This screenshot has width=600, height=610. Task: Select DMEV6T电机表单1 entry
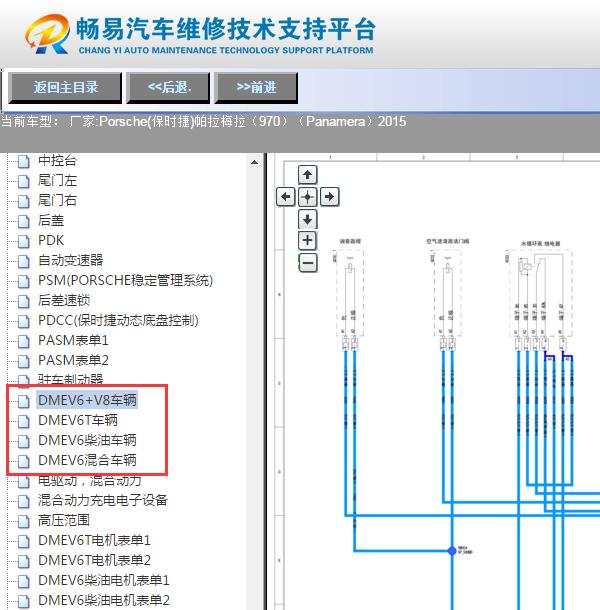tap(94, 540)
